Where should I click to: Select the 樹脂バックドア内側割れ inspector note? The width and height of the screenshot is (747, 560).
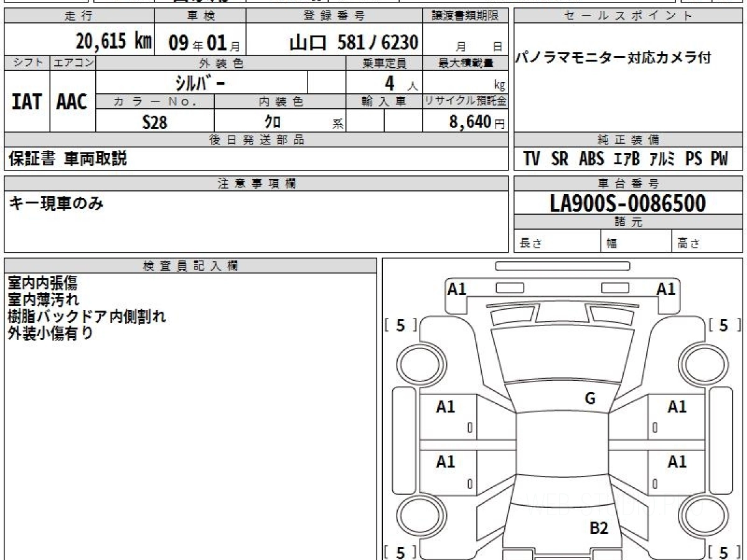[87, 316]
